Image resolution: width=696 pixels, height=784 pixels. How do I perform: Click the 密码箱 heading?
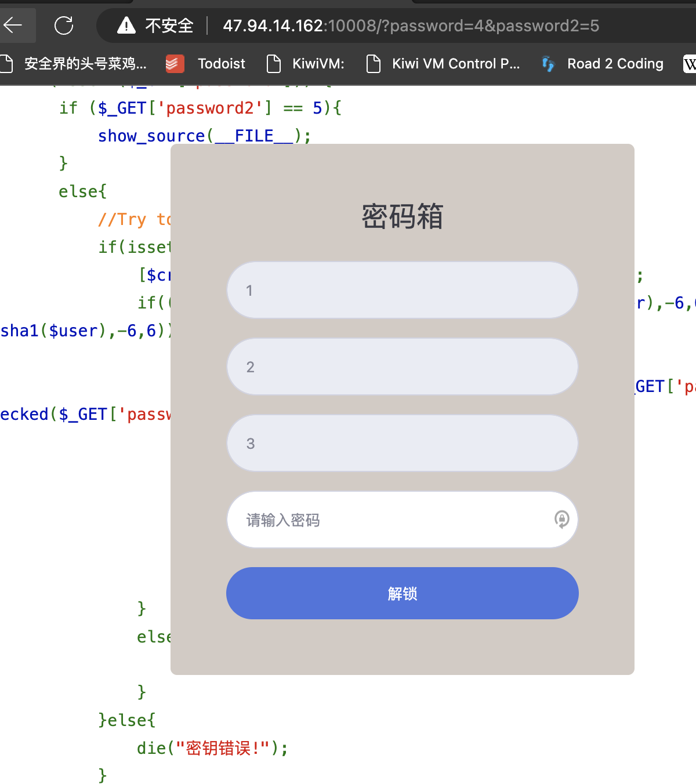coord(402,216)
